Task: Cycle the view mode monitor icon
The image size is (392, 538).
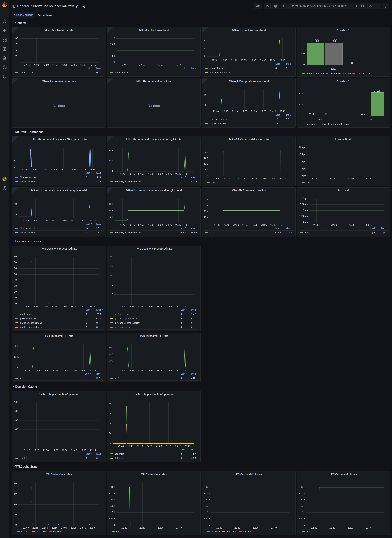Action: (x=386, y=6)
